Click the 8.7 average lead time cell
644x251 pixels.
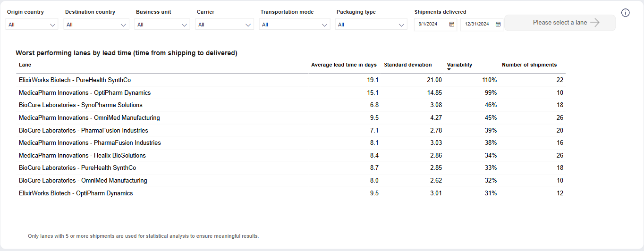(x=374, y=168)
